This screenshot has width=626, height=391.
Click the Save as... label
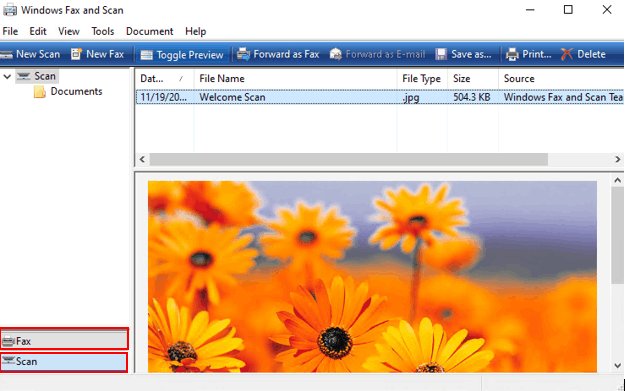click(x=471, y=54)
